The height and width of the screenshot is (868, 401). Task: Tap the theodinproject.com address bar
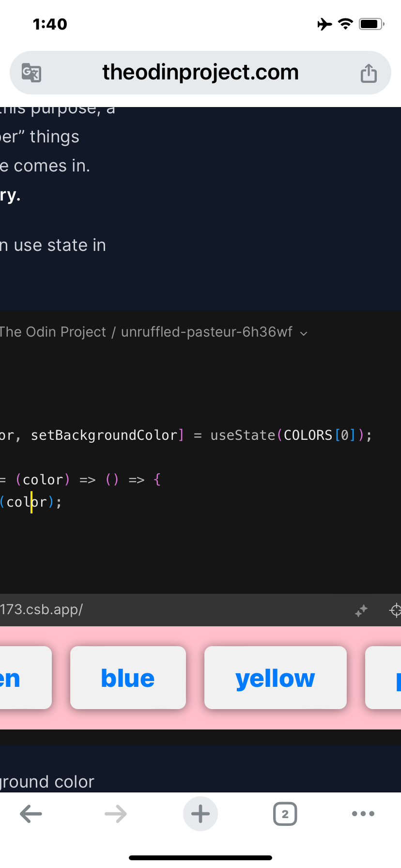[x=200, y=72]
